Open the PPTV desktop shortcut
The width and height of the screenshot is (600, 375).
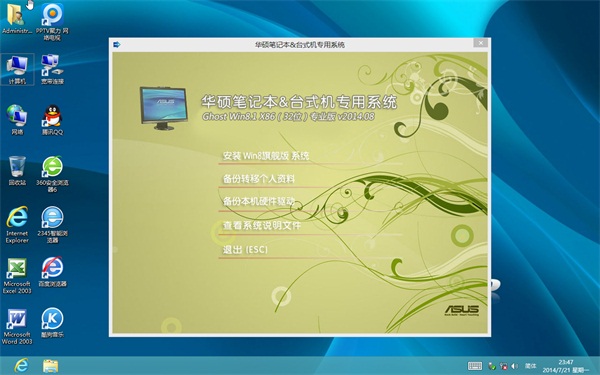[52, 21]
